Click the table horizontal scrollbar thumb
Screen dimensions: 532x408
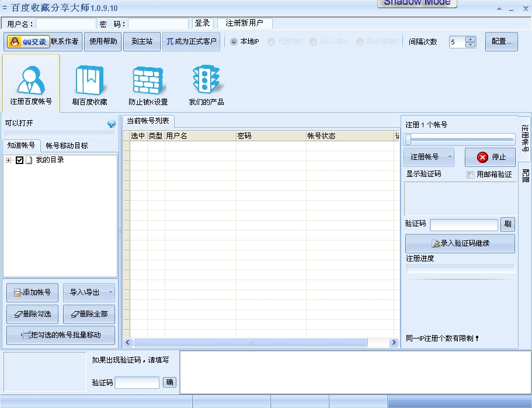pyautogui.click(x=251, y=342)
